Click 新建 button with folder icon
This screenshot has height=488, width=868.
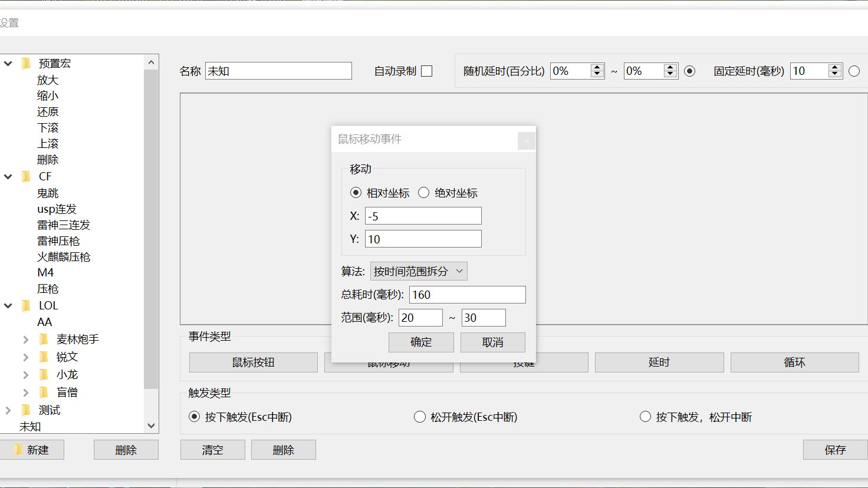pyautogui.click(x=32, y=450)
